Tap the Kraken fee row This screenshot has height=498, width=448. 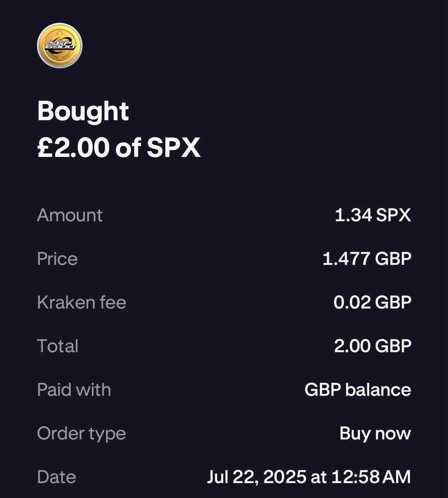[224, 302]
